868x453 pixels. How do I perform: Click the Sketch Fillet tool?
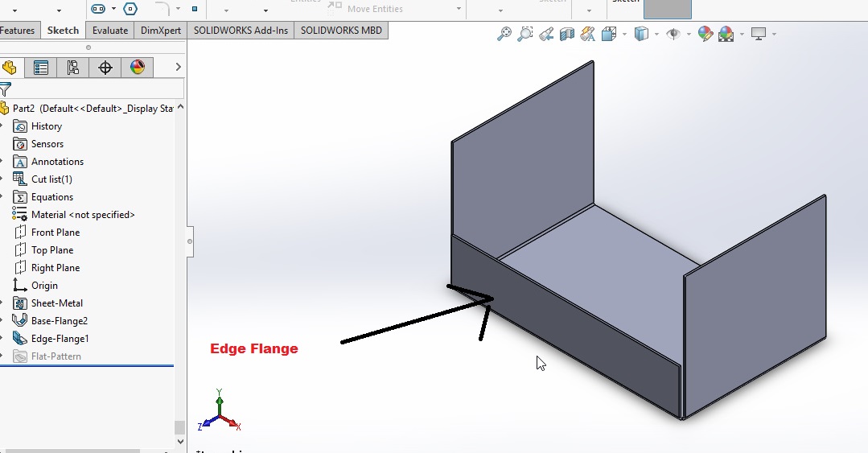tap(162, 8)
